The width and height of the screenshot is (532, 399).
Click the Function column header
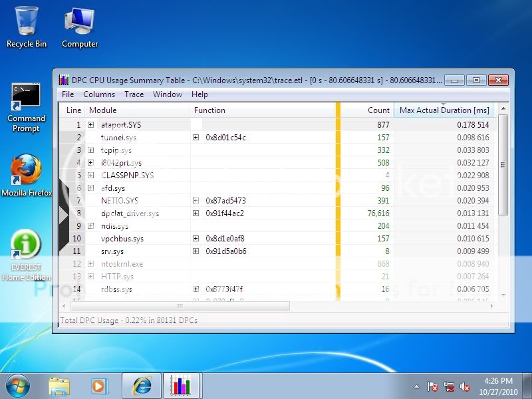[263, 110]
